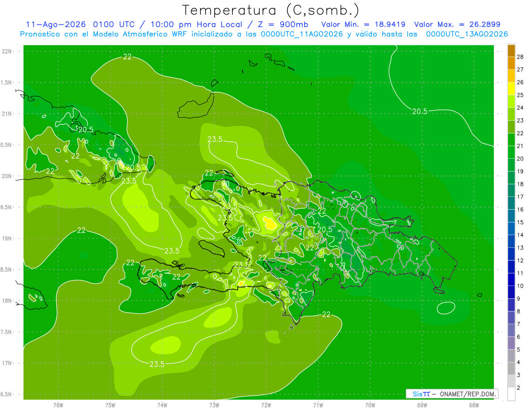Click the "68W" longitude label
The height and width of the screenshot is (411, 532).
(x=474, y=405)
